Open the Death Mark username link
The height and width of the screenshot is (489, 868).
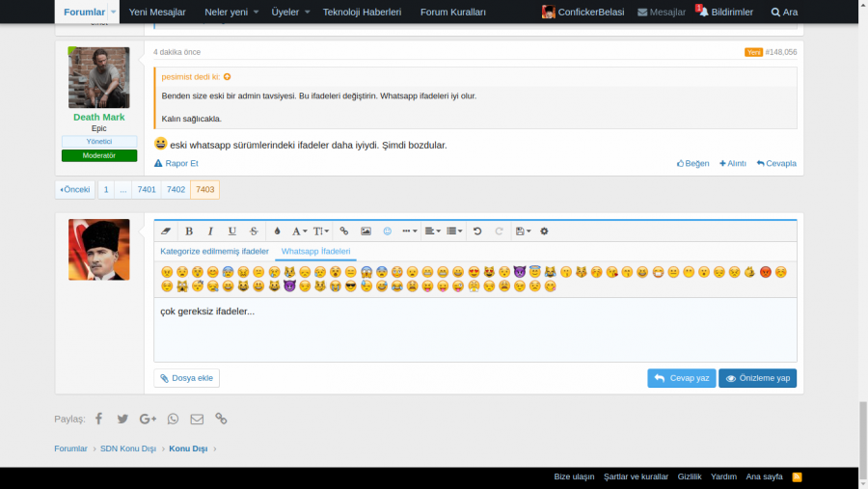pos(99,117)
